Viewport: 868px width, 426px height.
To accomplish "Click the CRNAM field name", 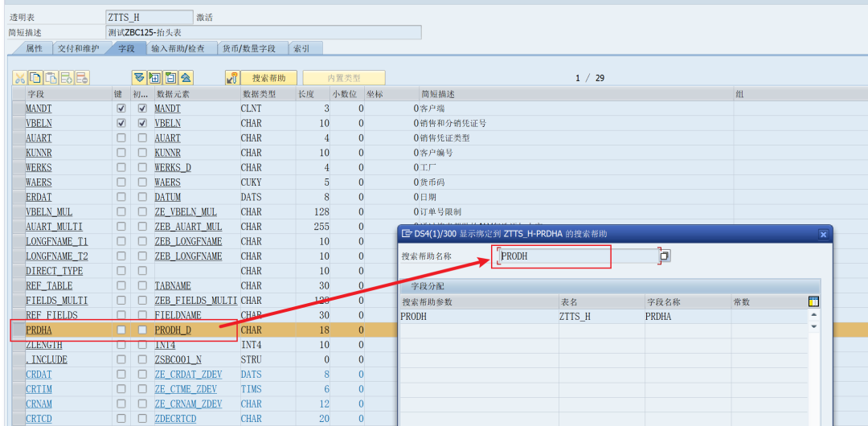I will pyautogui.click(x=39, y=403).
